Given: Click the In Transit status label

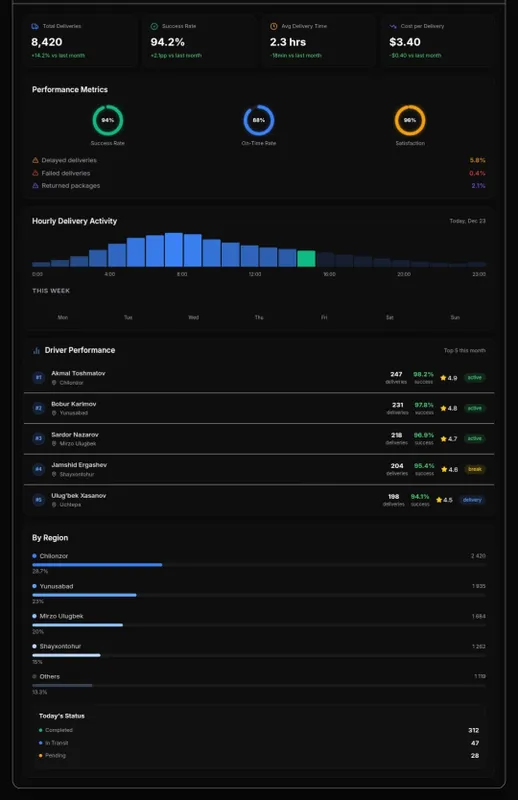Looking at the screenshot, I should click(57, 743).
